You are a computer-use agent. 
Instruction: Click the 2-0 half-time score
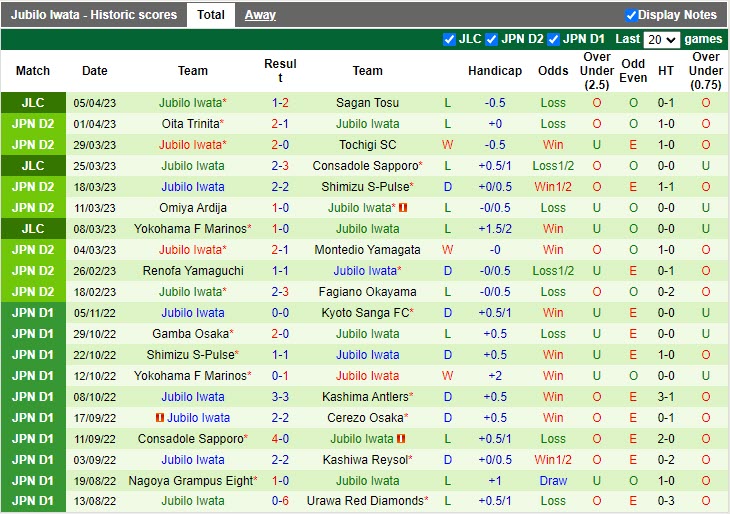click(666, 439)
